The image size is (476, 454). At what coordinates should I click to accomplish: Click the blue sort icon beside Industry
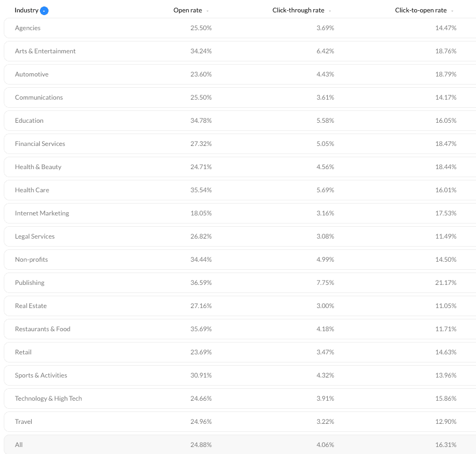44,11
